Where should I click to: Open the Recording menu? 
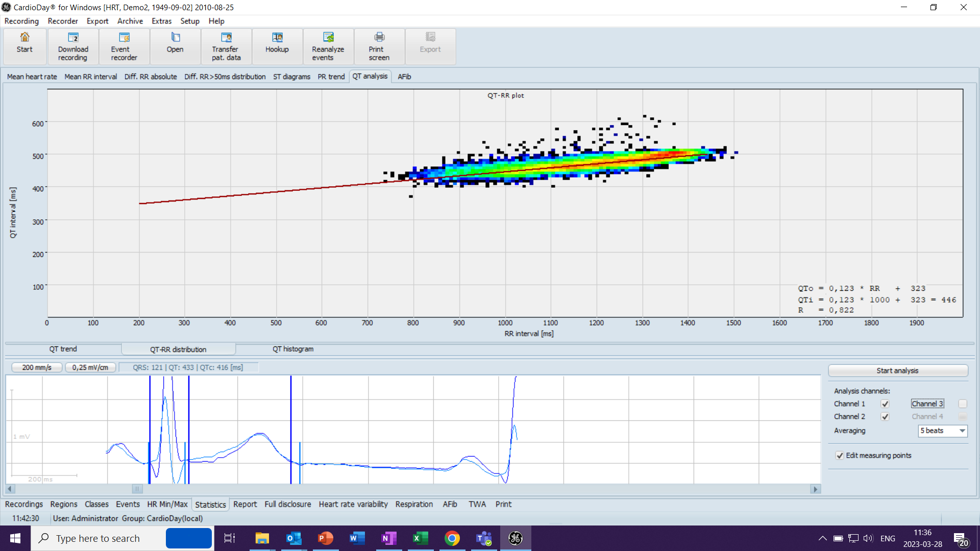pyautogui.click(x=21, y=21)
